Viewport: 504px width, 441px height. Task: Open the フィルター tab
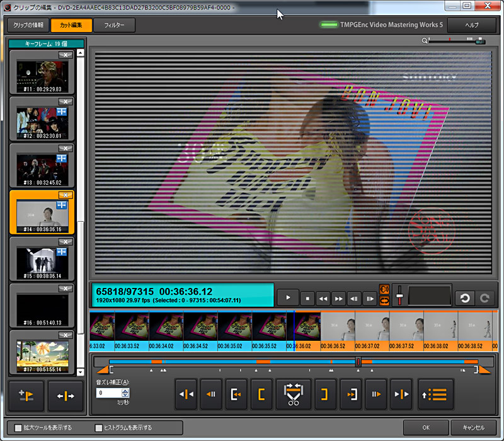114,25
